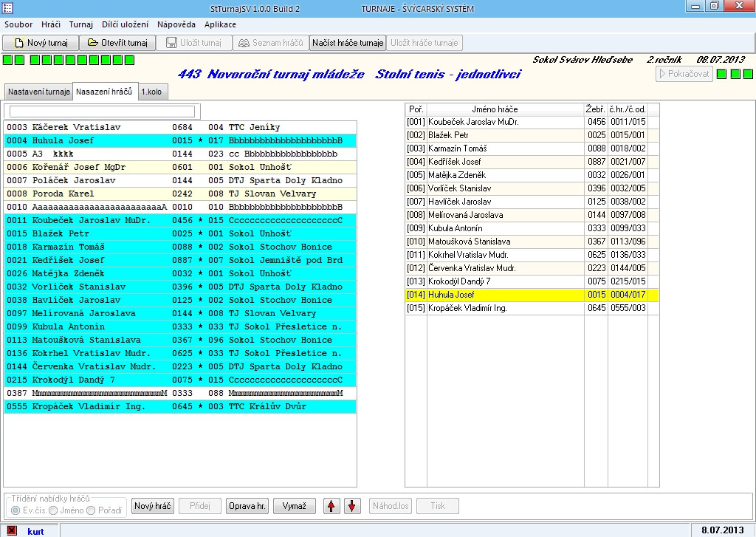Select seeded player [015] Kropáček Vladimír Ing.
The height and width of the screenshot is (537, 756).
[x=532, y=308]
